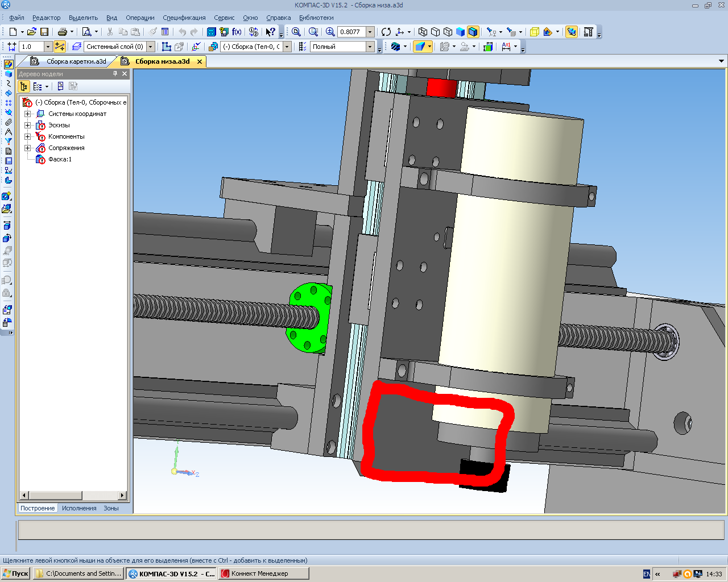Viewport: 728px width, 582px height.
Task: Click the Save document icon
Action: point(44,32)
